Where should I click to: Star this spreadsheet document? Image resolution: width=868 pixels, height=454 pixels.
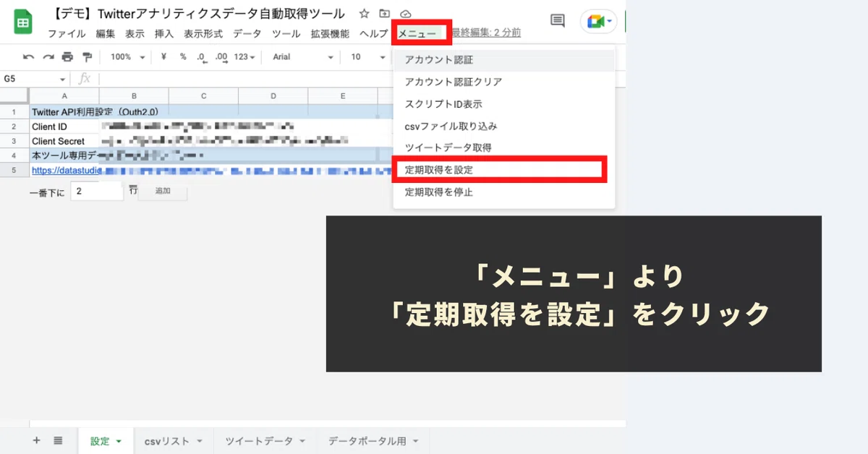pos(364,14)
